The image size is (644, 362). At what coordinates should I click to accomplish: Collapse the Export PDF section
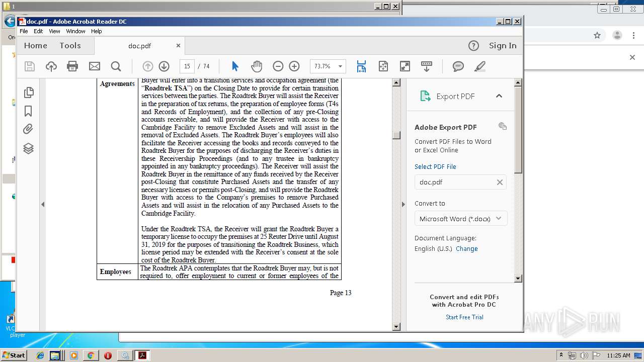[x=499, y=96]
